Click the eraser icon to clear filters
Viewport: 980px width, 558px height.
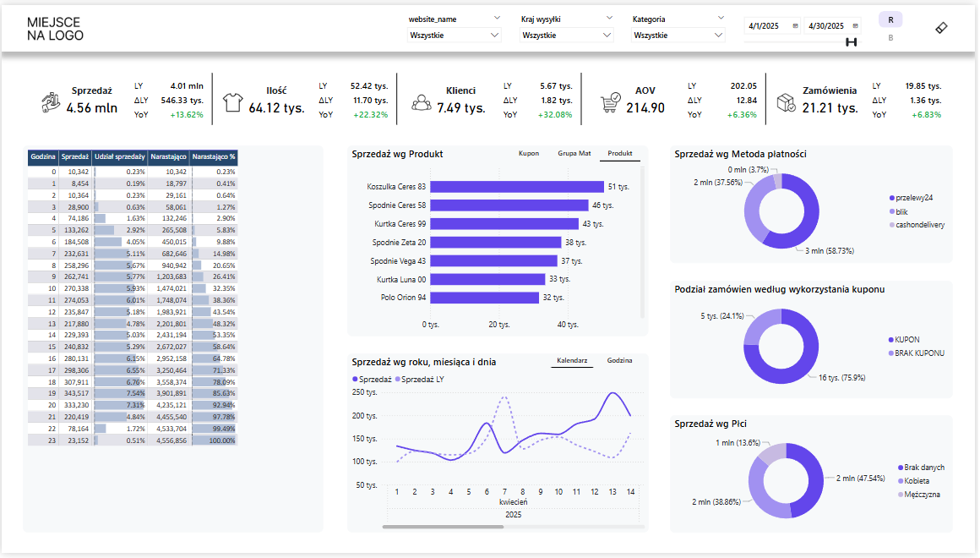tap(942, 27)
